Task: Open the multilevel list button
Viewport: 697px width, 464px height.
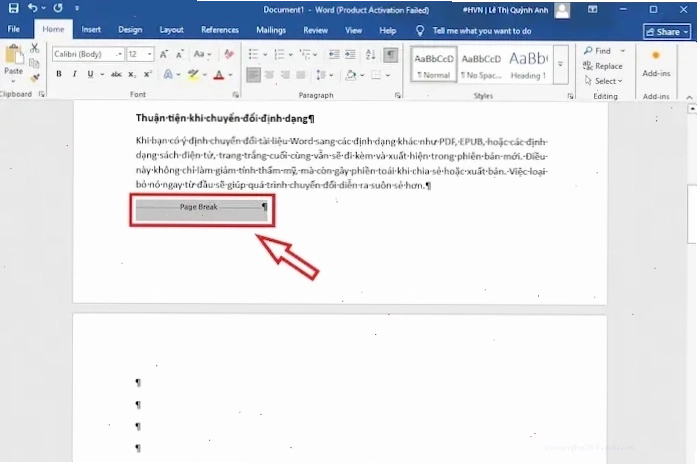Action: coord(305,54)
